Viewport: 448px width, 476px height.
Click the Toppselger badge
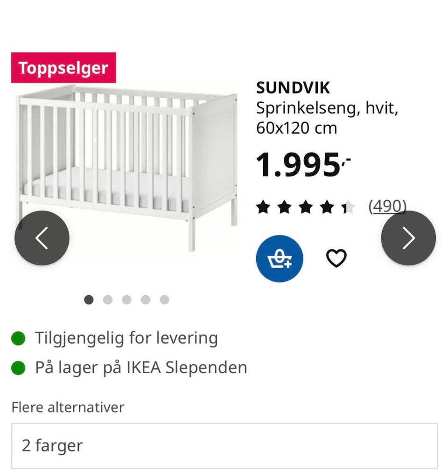click(x=63, y=68)
